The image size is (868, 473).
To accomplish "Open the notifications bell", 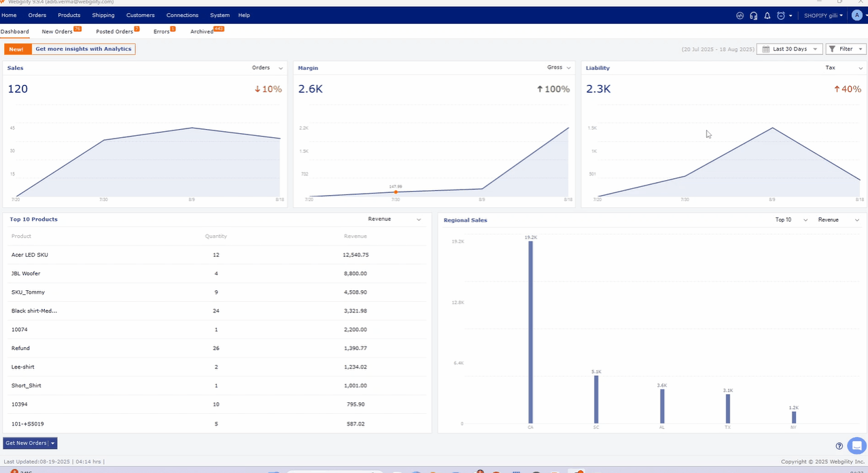I will coord(767,16).
